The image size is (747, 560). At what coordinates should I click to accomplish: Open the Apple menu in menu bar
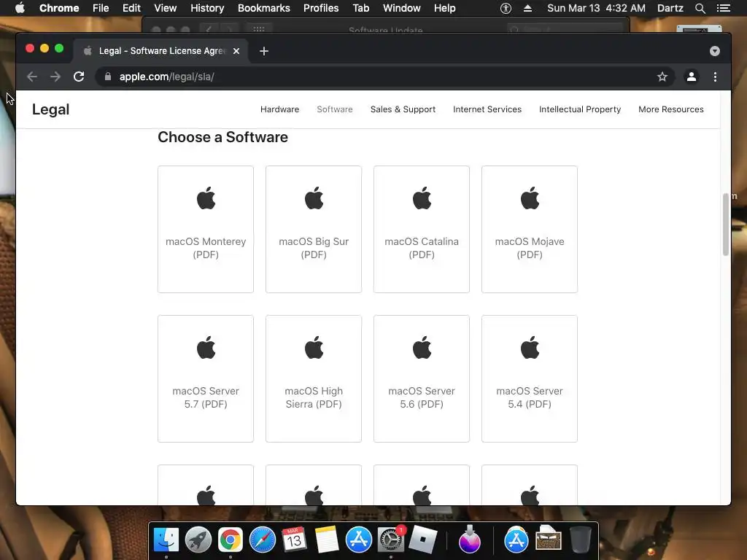tap(20, 8)
